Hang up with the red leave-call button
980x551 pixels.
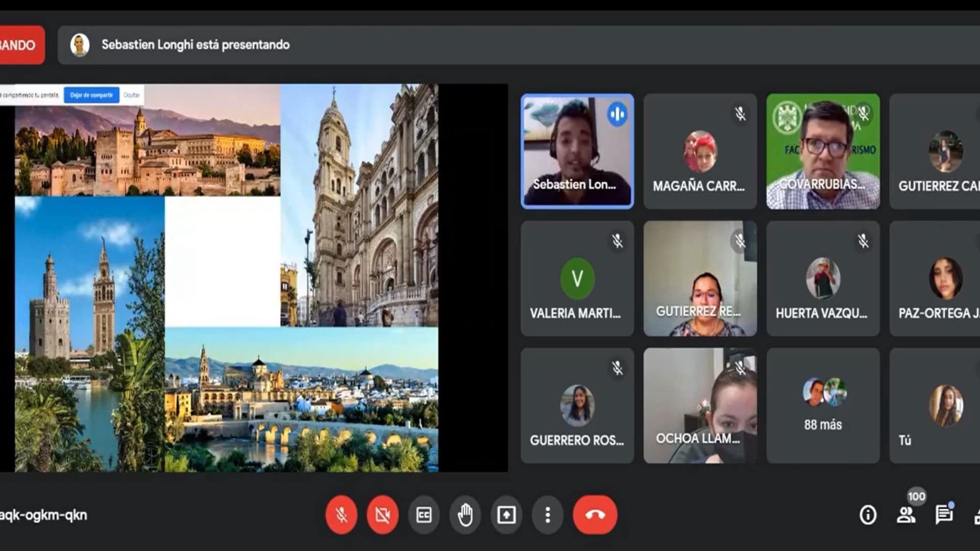(595, 515)
